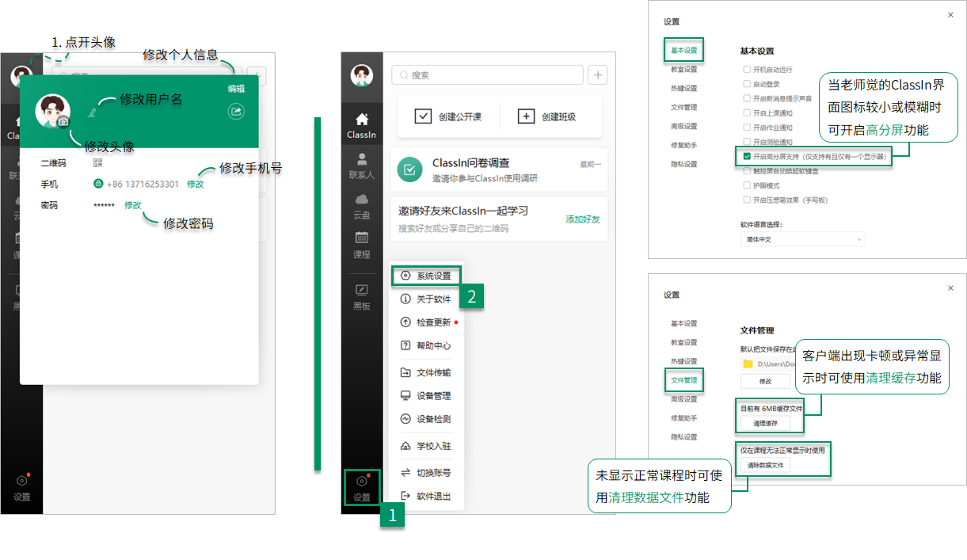Select 软件退出 from the popup menu

pyautogui.click(x=426, y=496)
